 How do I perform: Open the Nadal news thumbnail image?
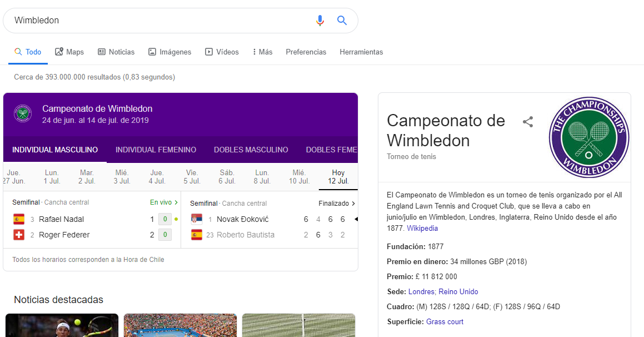click(x=62, y=325)
